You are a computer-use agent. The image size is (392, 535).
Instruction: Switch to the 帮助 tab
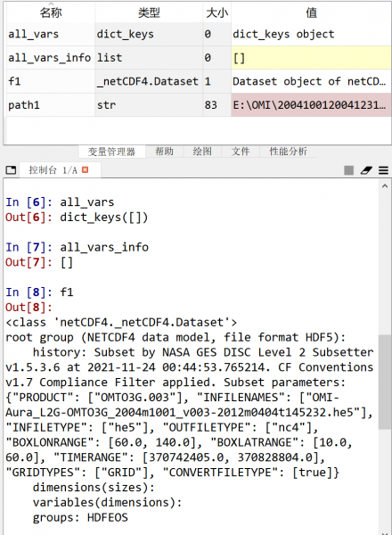[x=164, y=152]
